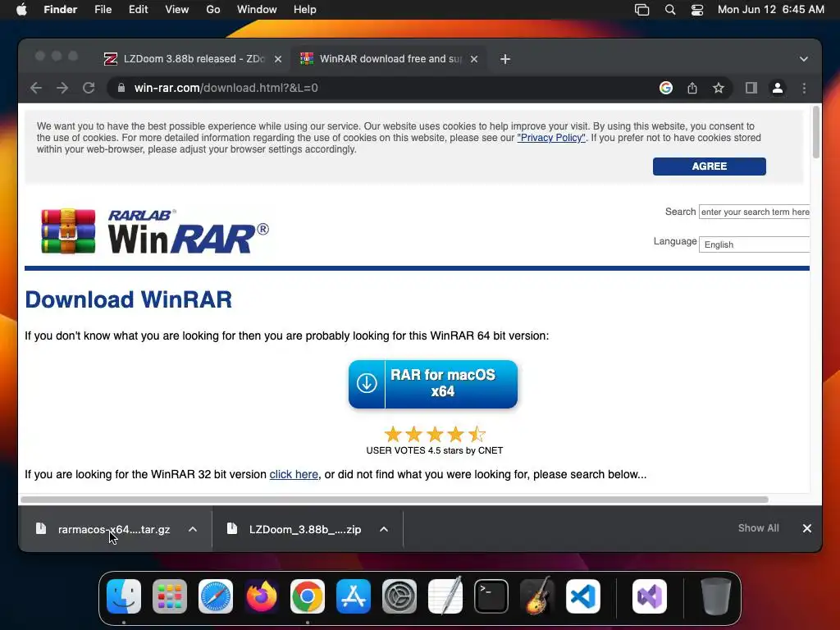Open TextEdit from the Dock
840x630 pixels.
[445, 596]
